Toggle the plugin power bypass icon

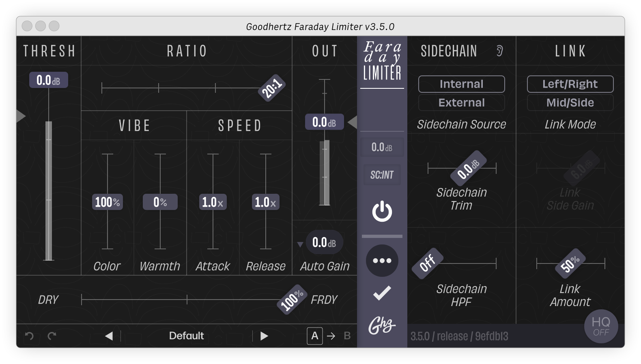(x=382, y=212)
